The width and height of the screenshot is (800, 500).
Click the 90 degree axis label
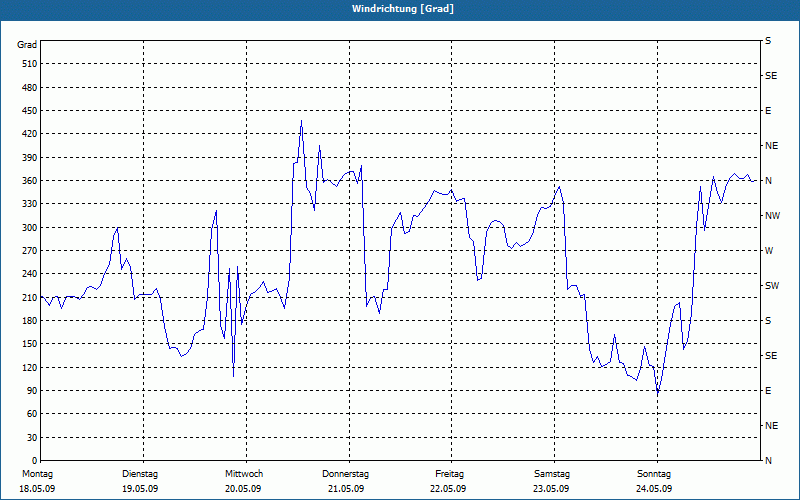[32, 391]
